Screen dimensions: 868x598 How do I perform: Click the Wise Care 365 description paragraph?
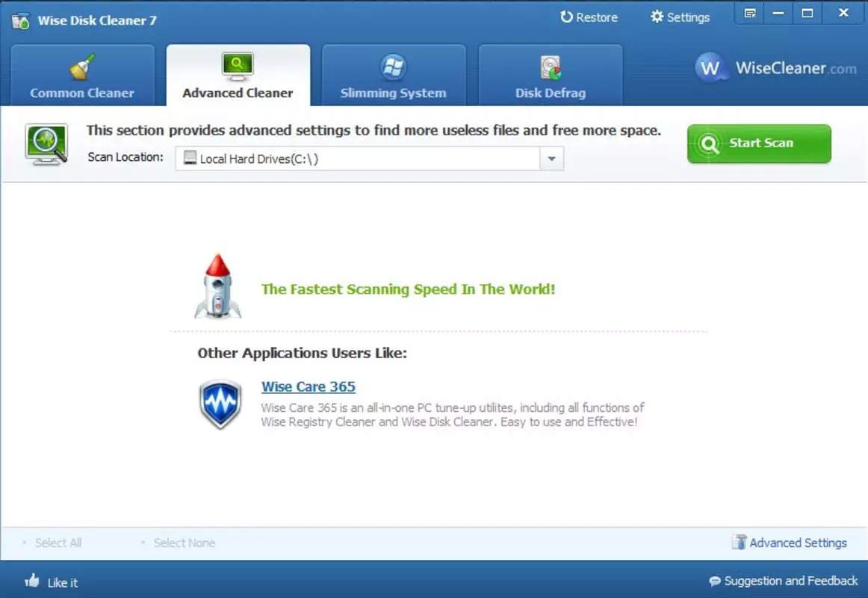(x=452, y=415)
